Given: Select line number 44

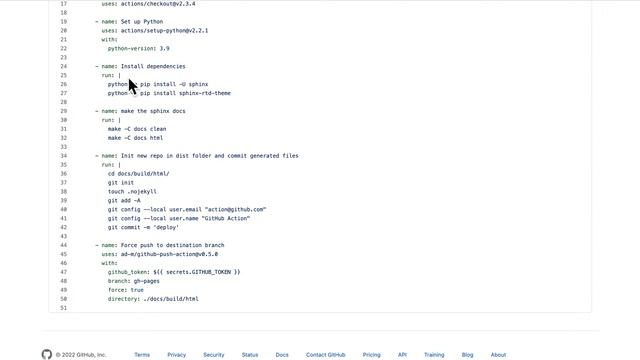Looking at the screenshot, I should (64, 245).
